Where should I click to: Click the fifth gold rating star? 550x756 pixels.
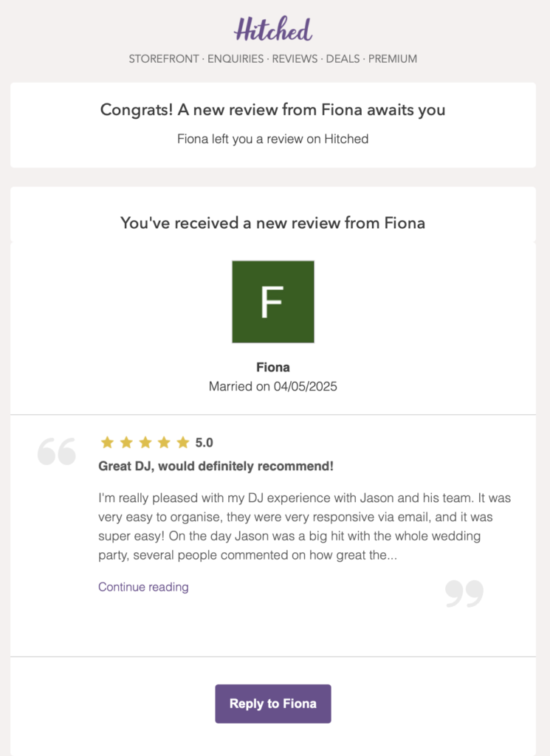[x=183, y=442]
